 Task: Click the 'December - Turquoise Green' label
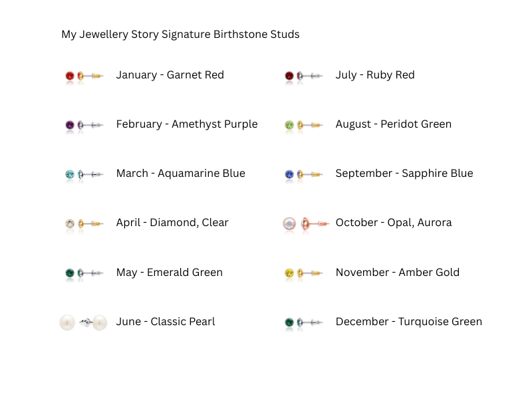[408, 322]
